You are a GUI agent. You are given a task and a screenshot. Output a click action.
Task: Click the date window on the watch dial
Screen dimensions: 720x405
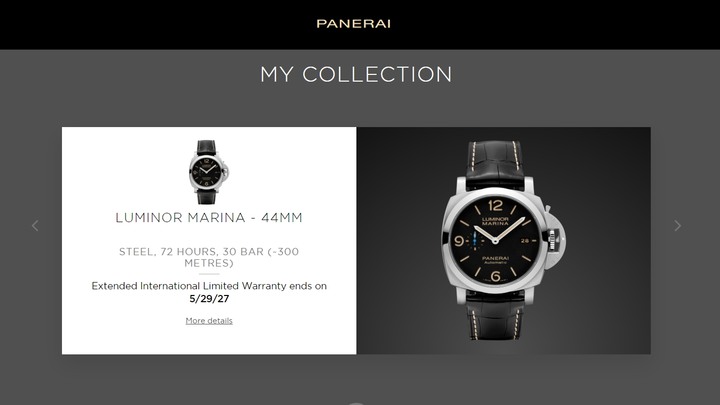point(525,241)
